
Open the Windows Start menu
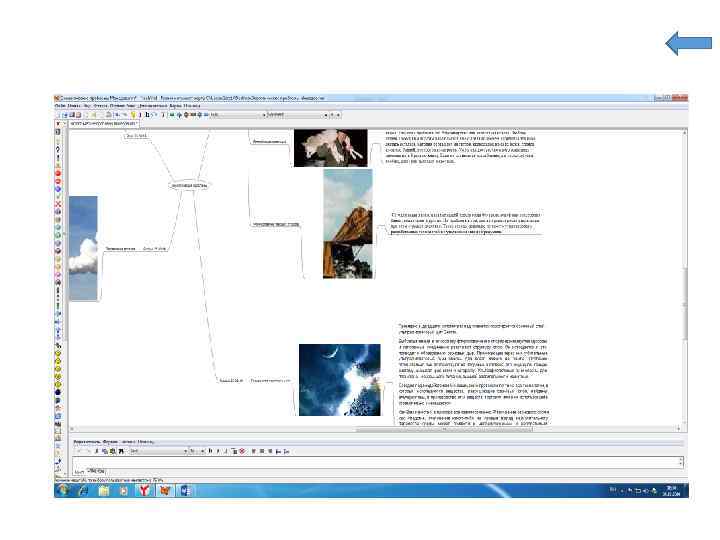(x=62, y=490)
